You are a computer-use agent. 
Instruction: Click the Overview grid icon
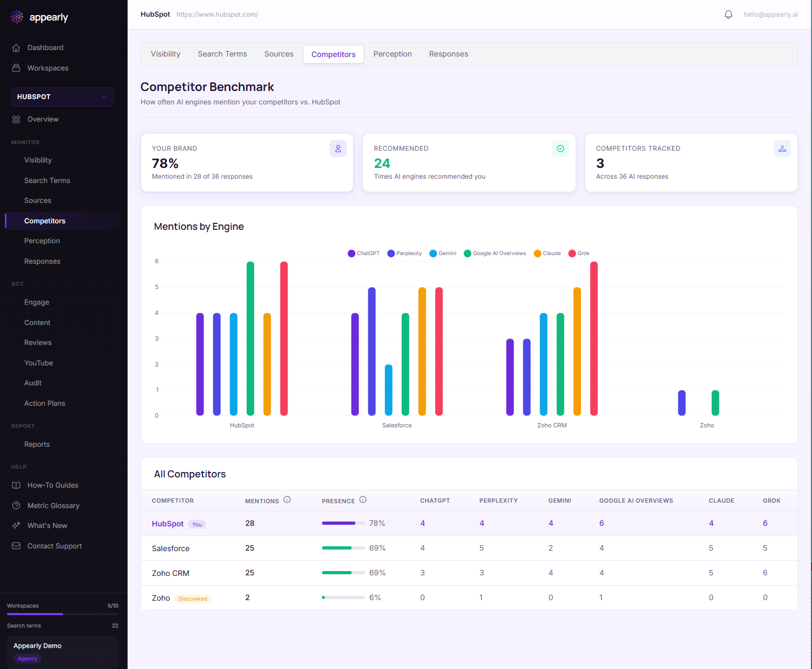16,119
